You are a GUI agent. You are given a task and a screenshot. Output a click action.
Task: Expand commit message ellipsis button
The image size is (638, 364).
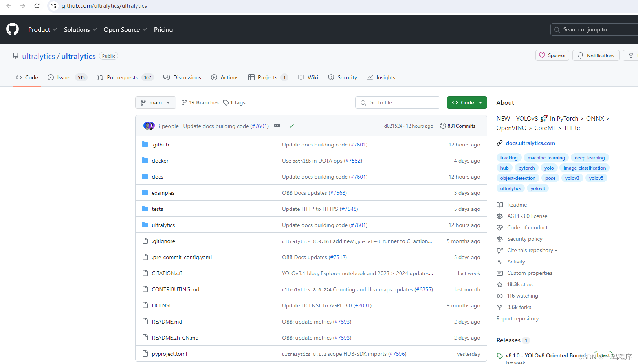[277, 126]
